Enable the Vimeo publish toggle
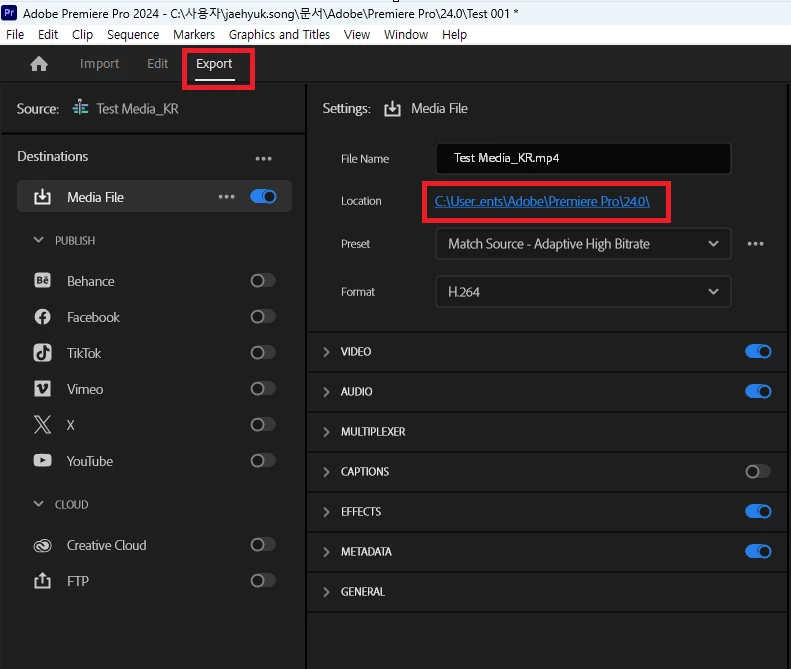This screenshot has height=669, width=791. 263,388
